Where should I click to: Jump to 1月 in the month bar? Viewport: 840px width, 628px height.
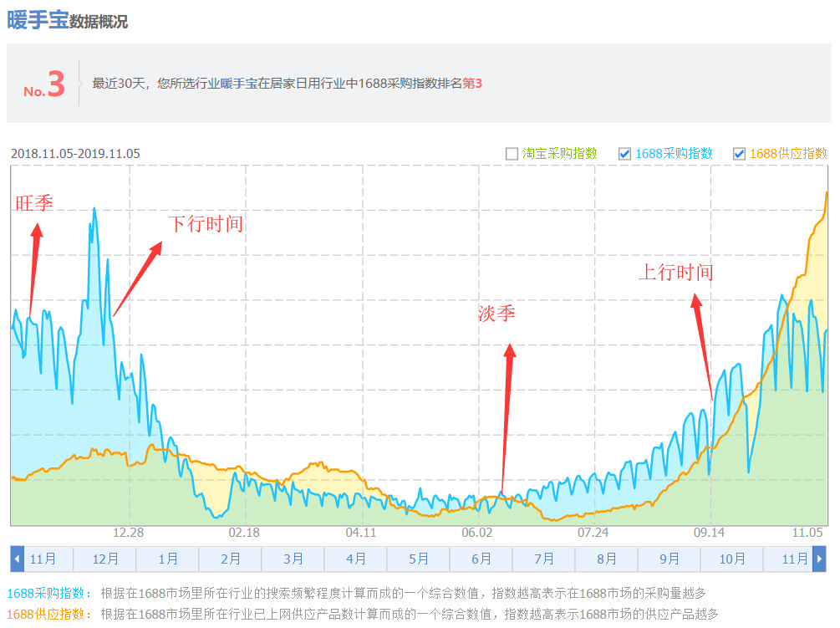click(x=167, y=559)
